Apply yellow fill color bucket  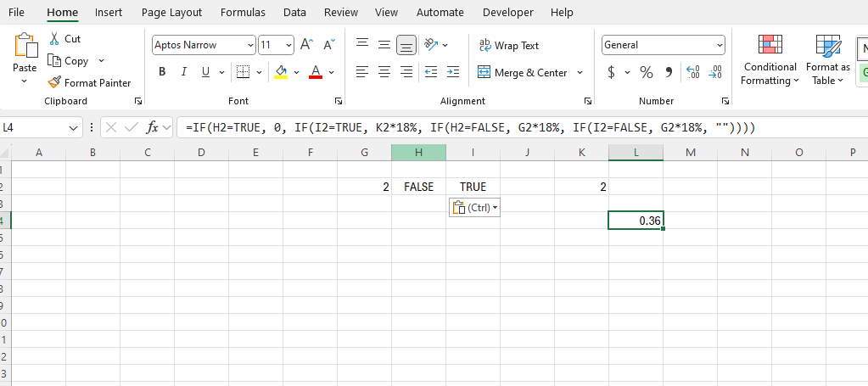281,72
